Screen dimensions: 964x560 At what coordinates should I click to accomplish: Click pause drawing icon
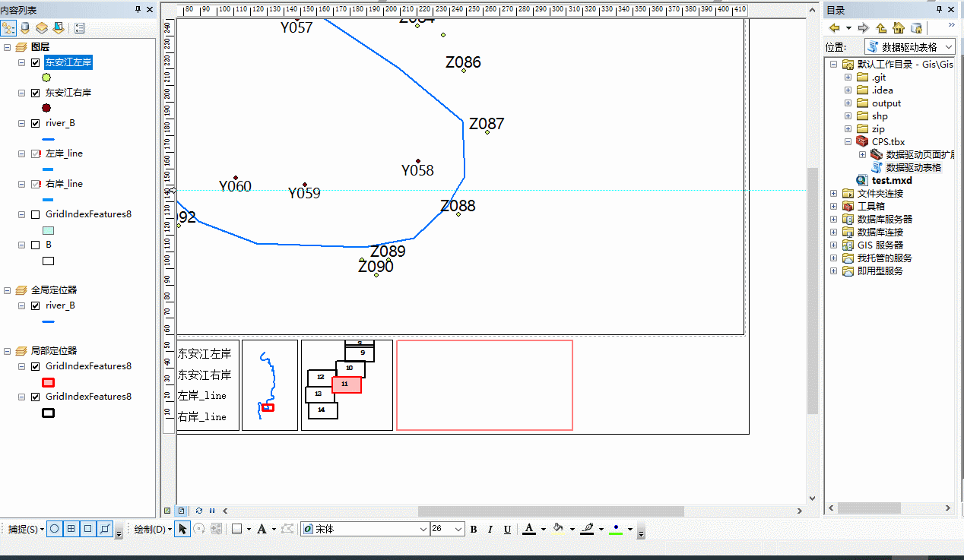click(212, 511)
